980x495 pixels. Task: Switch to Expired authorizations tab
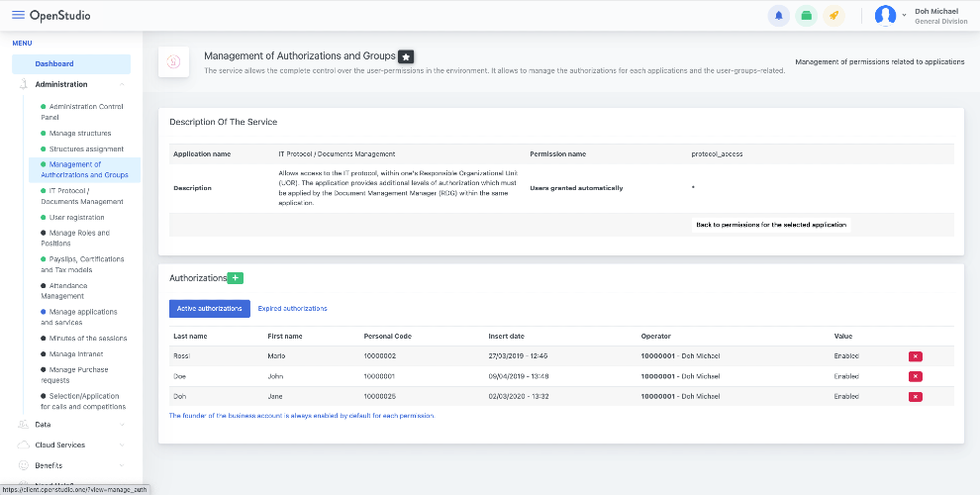(292, 309)
